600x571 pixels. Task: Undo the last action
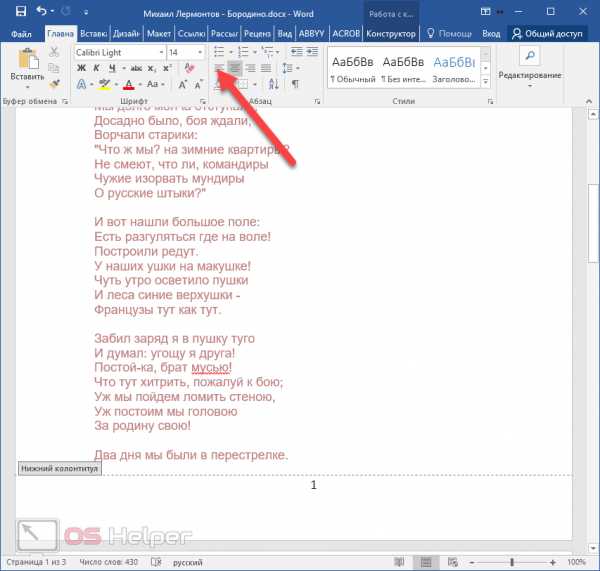point(41,11)
